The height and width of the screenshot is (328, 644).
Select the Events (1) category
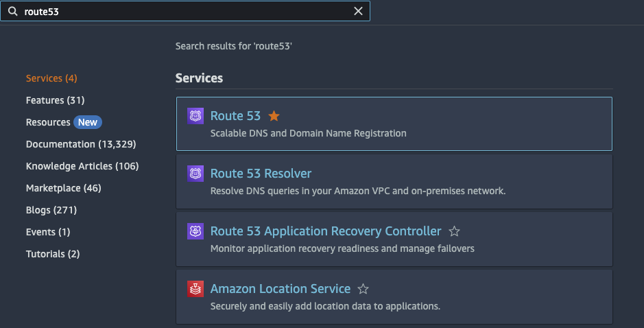[x=48, y=232]
